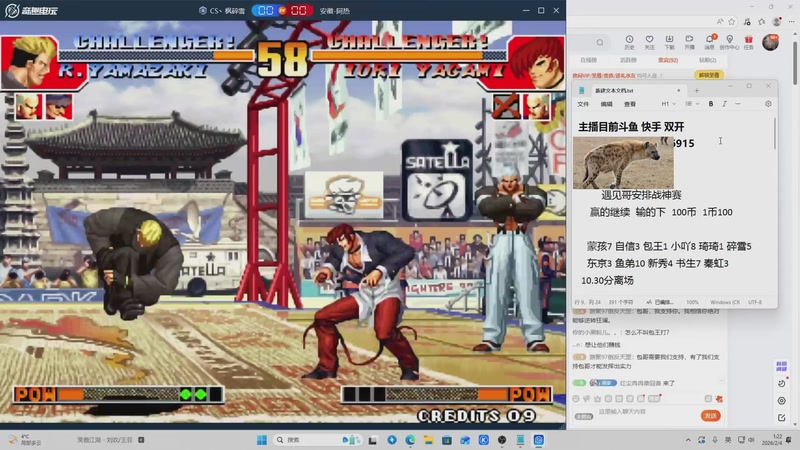Open the Creator Center lightbulb icon
This screenshot has width=800, height=450.
point(730,42)
